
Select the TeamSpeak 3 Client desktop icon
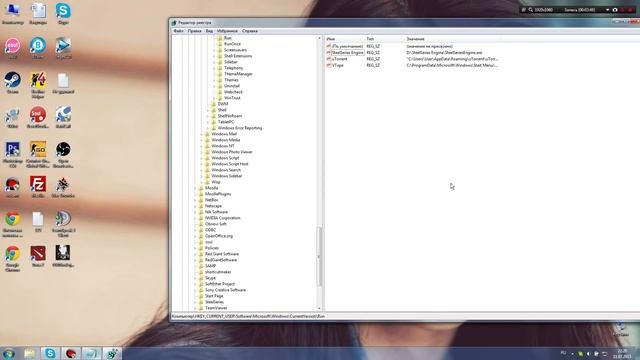tap(63, 224)
